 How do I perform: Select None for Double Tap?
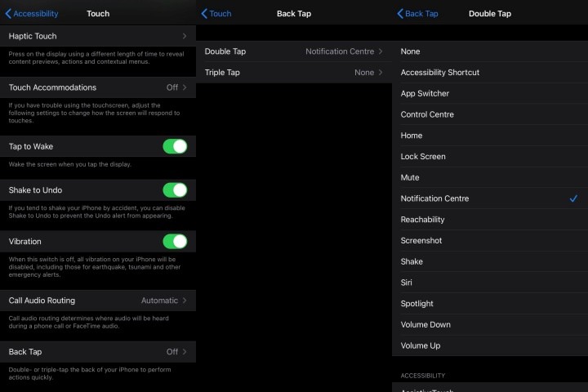[x=490, y=51]
